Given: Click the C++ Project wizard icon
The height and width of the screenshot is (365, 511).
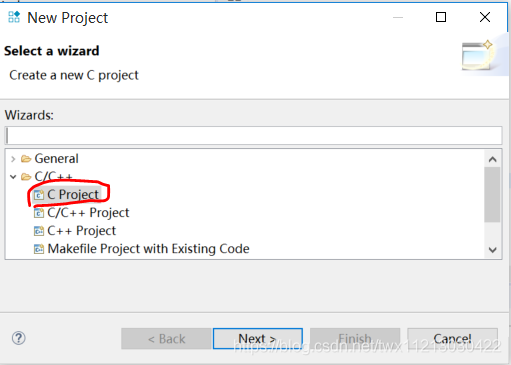Looking at the screenshot, I should (39, 231).
